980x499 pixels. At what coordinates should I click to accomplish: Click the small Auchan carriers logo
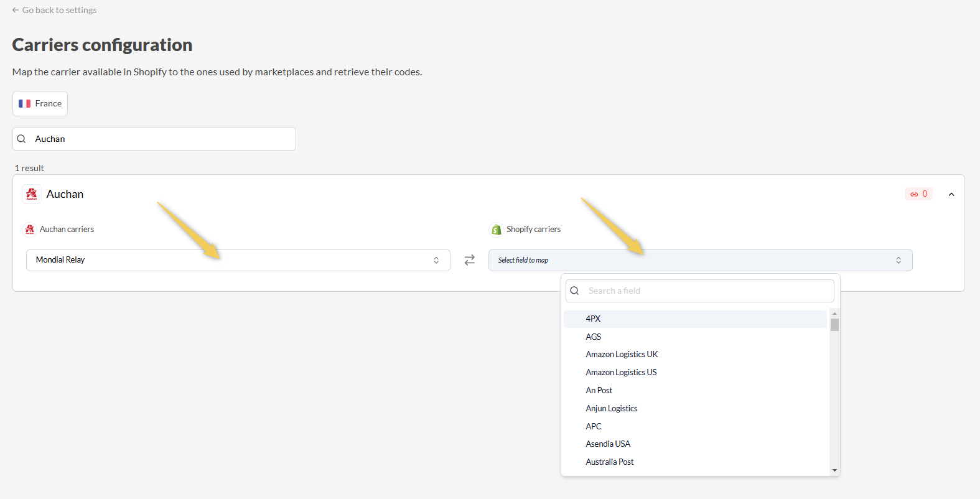(x=29, y=230)
